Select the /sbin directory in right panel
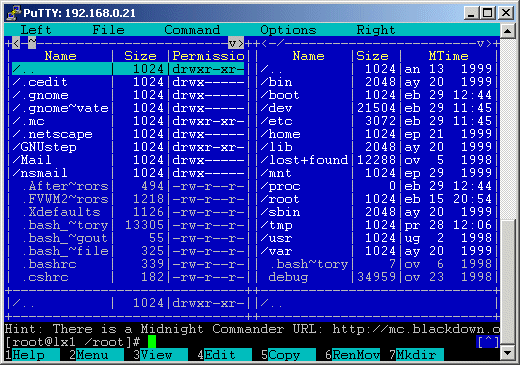520x365 pixels. pyautogui.click(x=376, y=212)
